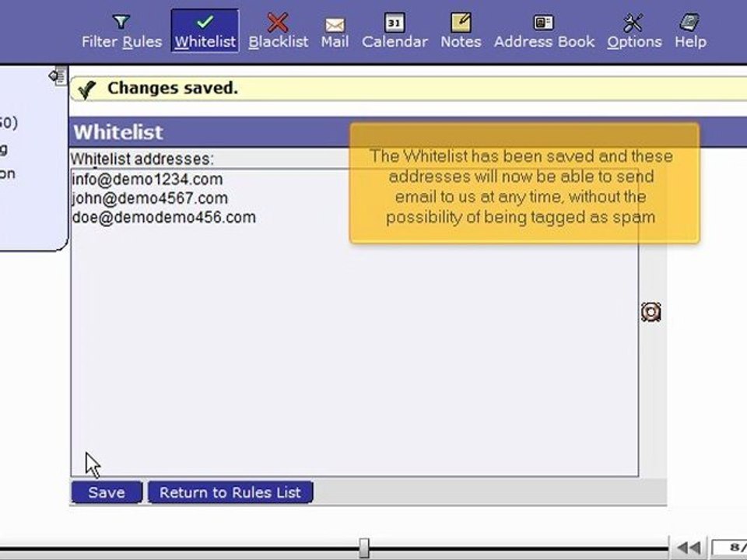This screenshot has width=747, height=560.
Task: Click the john@demo4567.com address line
Action: 149,198
